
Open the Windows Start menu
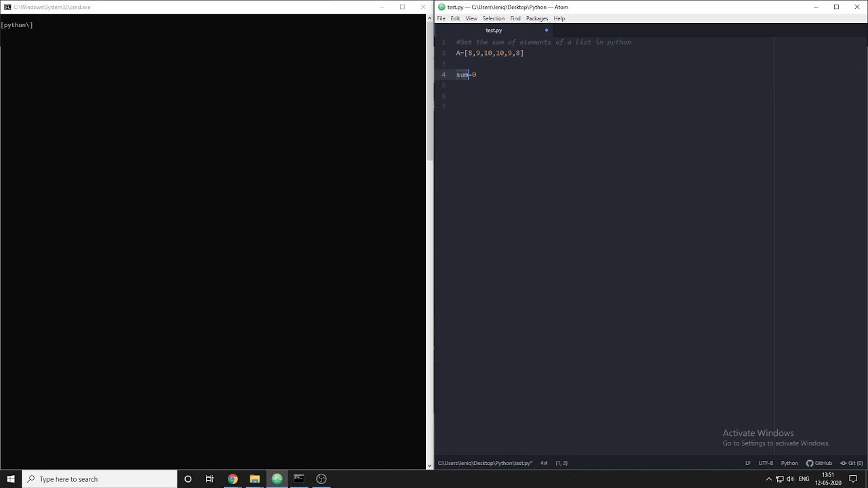click(x=11, y=479)
